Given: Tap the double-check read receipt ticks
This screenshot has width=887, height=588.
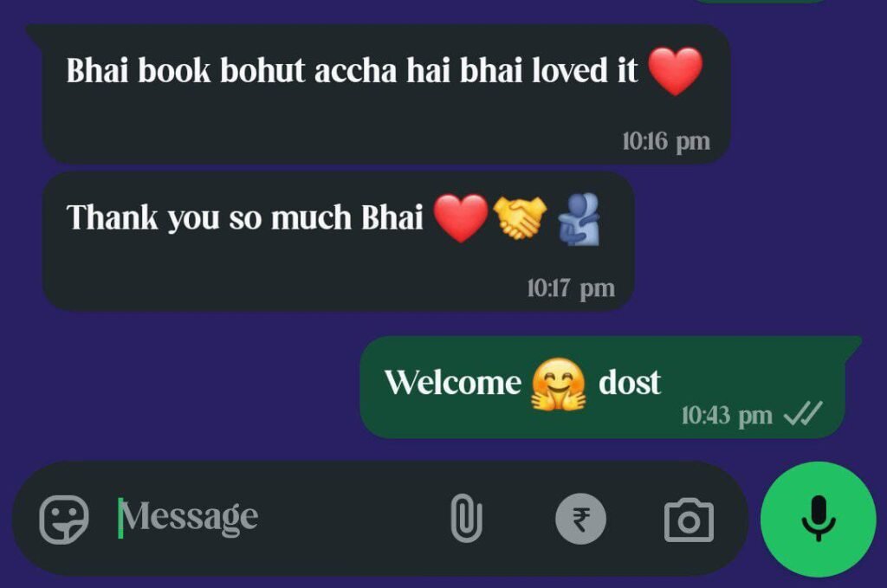Looking at the screenshot, I should click(x=803, y=413).
